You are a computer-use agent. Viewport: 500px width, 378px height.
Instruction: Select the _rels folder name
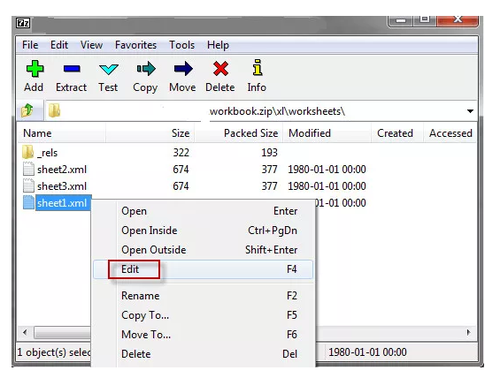tap(48, 153)
